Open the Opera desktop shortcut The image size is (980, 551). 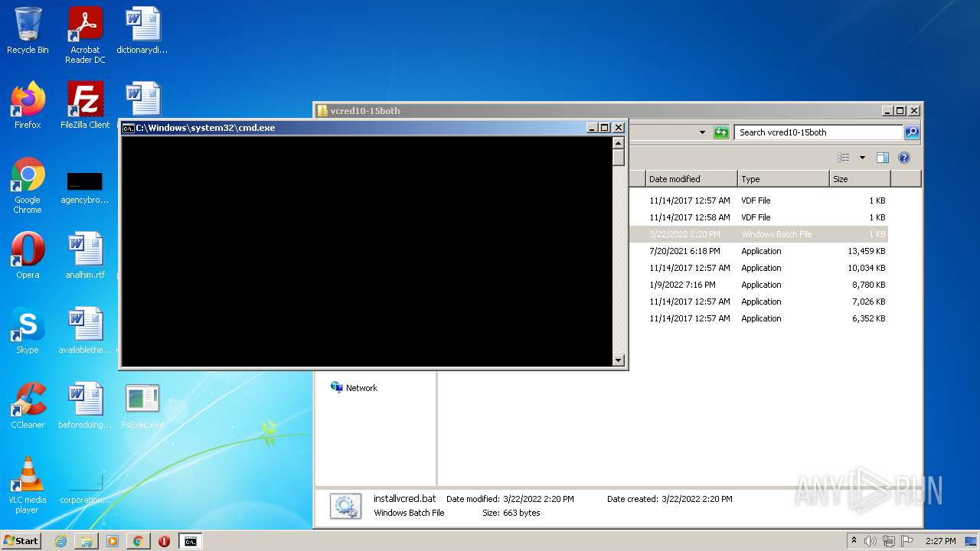[x=28, y=255]
